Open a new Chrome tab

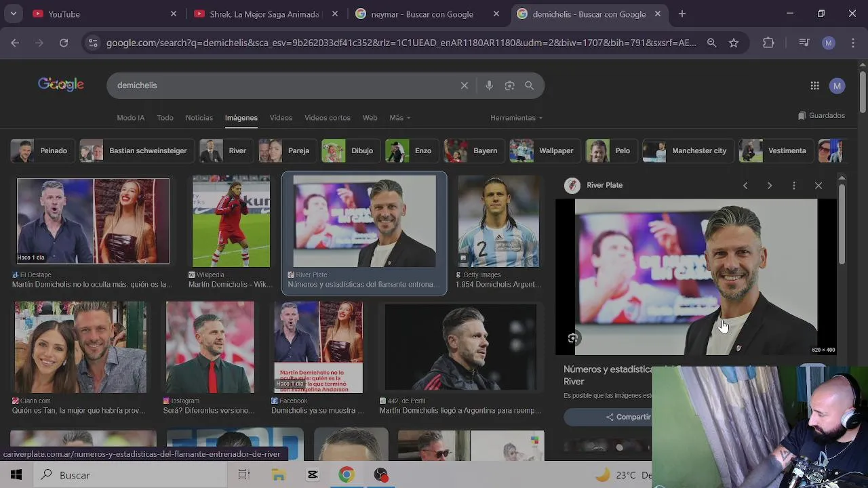682,14
